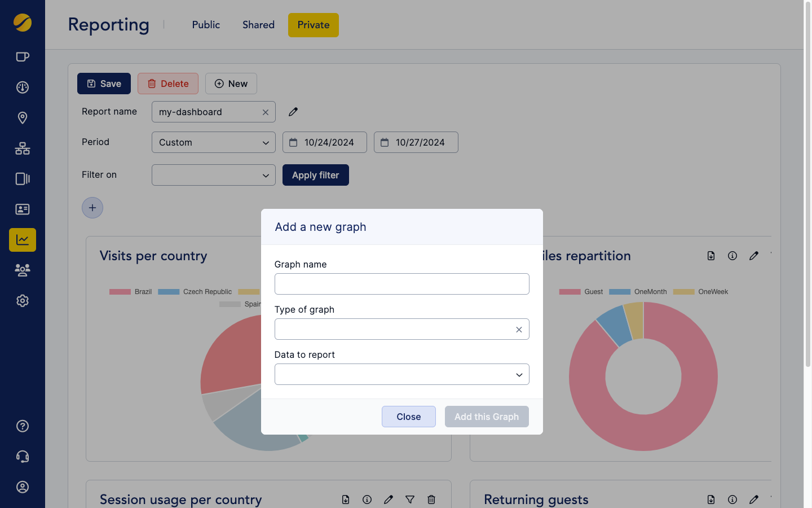Open the Period Custom dropdown
The image size is (812, 508).
213,142
